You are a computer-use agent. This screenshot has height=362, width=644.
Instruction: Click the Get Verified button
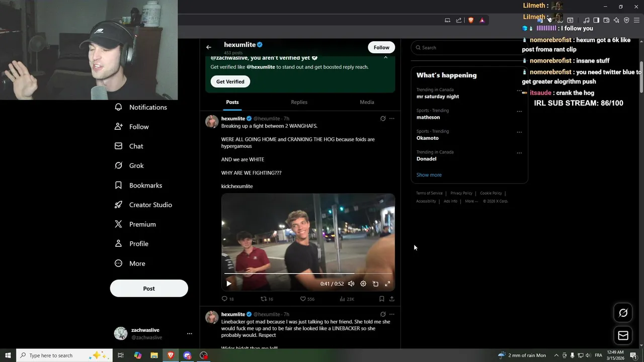(x=230, y=81)
